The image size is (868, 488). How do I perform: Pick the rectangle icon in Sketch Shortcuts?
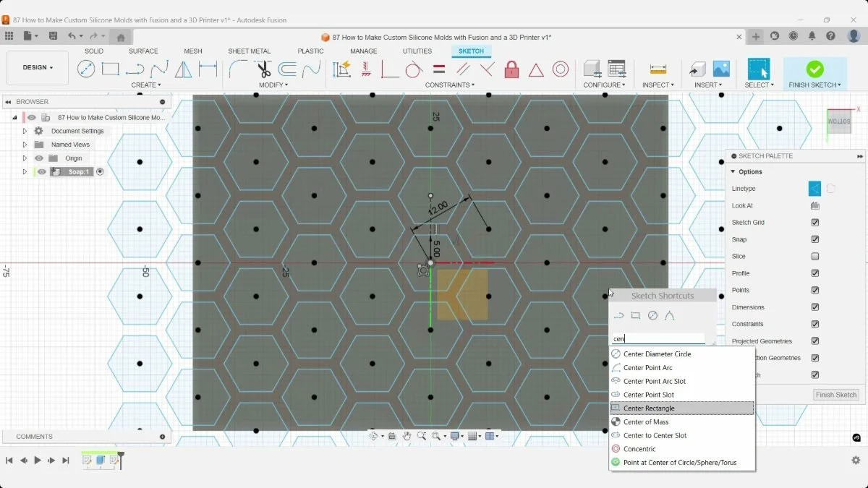636,315
